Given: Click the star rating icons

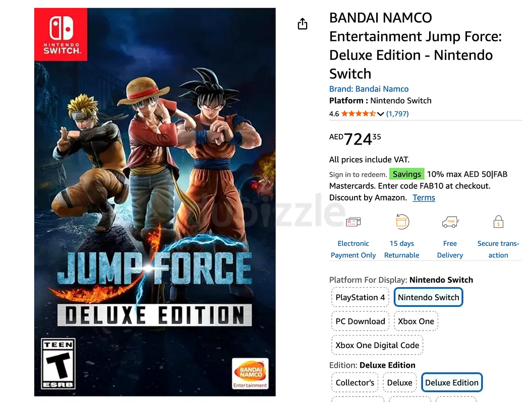Looking at the screenshot, I should click(x=358, y=114).
